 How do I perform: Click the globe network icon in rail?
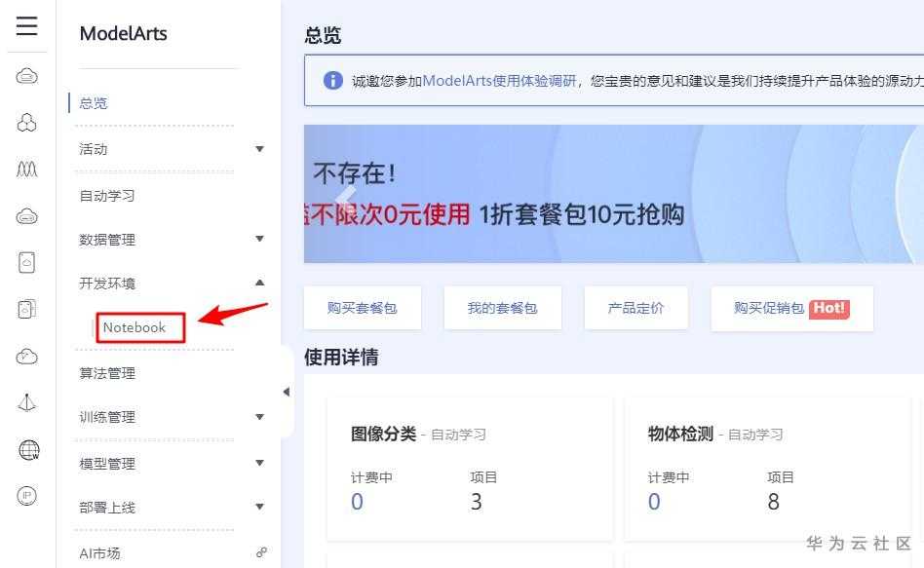(28, 450)
